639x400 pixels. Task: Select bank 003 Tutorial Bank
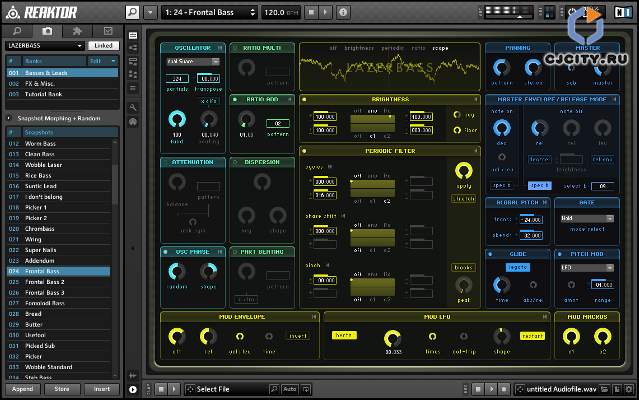(x=62, y=94)
